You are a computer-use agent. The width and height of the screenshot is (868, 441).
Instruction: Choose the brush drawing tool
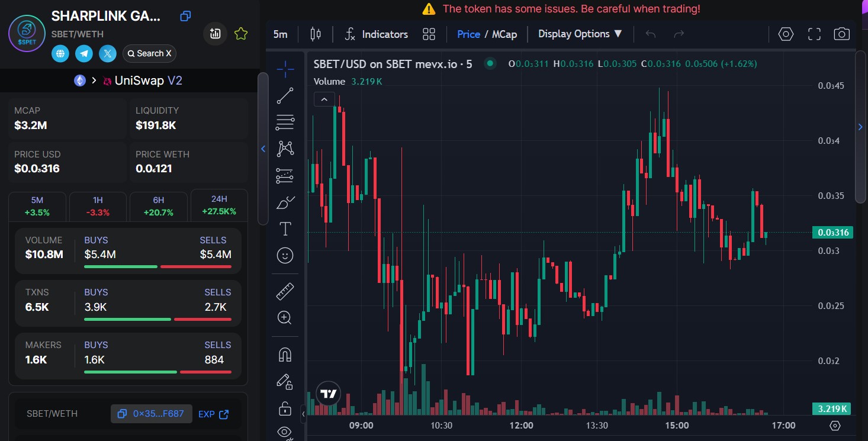[285, 202]
